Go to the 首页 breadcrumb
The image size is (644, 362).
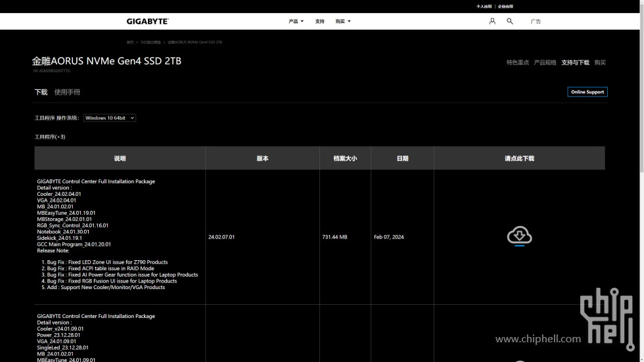(x=130, y=42)
